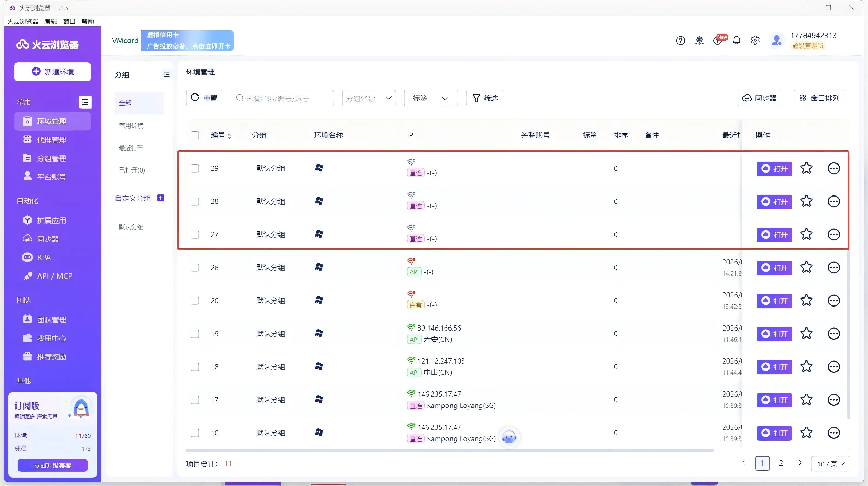Click 打开 for environment 26

[774, 268]
